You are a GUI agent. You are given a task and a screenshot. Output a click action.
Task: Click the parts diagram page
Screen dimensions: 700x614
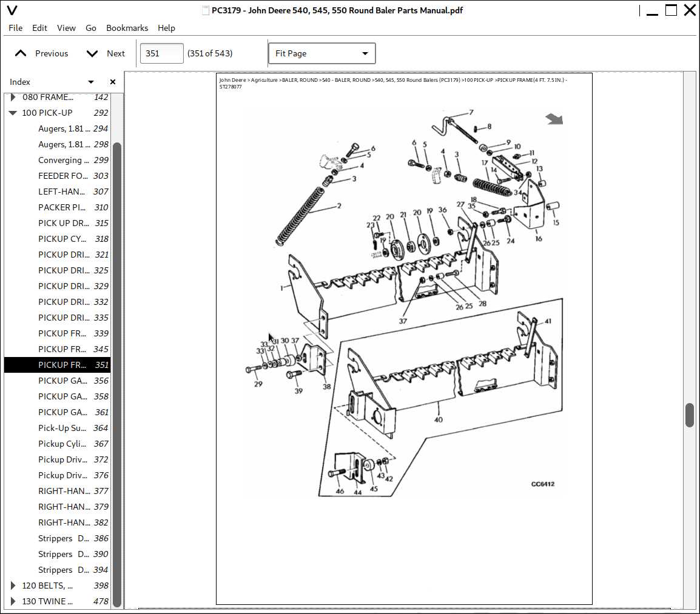pyautogui.click(x=404, y=339)
